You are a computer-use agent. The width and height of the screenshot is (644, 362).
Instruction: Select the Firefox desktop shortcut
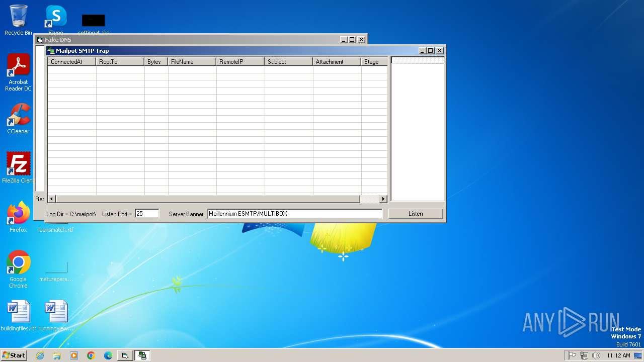point(18,217)
